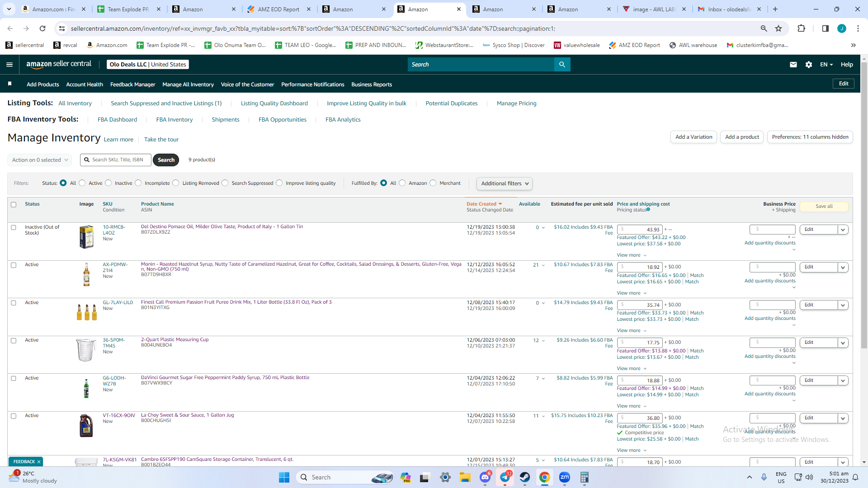Image resolution: width=868 pixels, height=488 pixels.
Task: Close the FEEDBACK tag with its X
Action: tap(39, 462)
